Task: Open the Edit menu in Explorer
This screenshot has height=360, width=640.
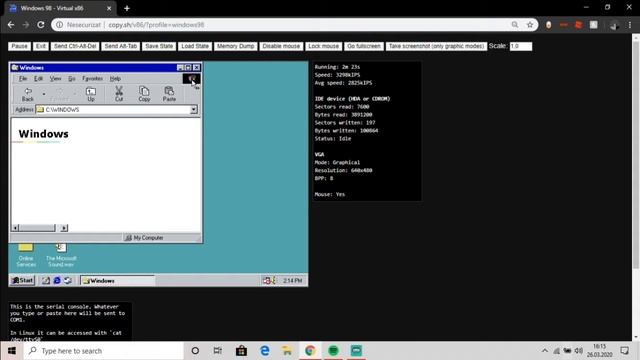Action: pos(38,78)
